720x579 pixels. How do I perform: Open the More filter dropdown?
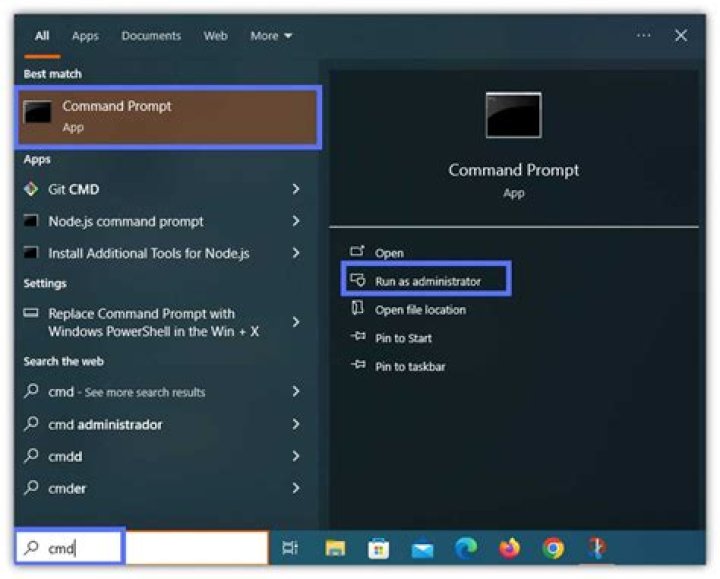pyautogui.click(x=271, y=36)
